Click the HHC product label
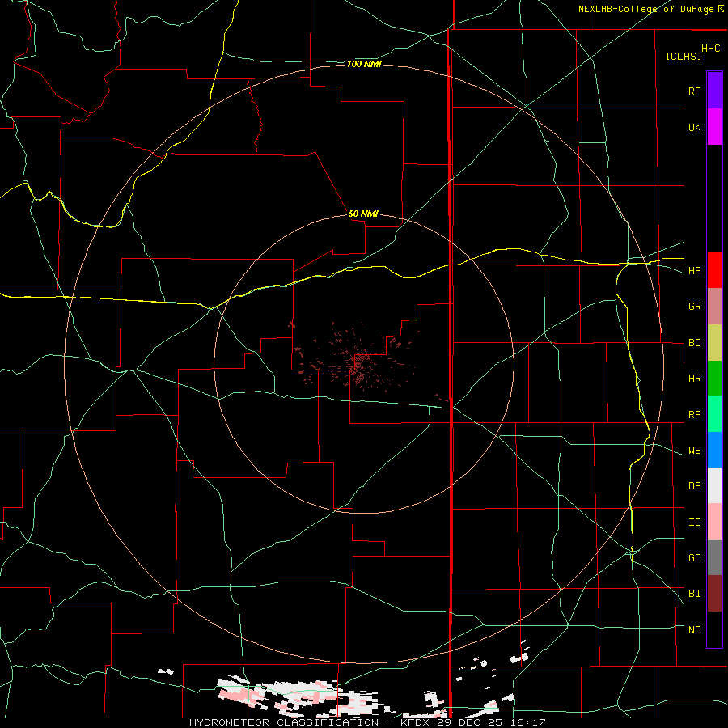 click(x=710, y=49)
